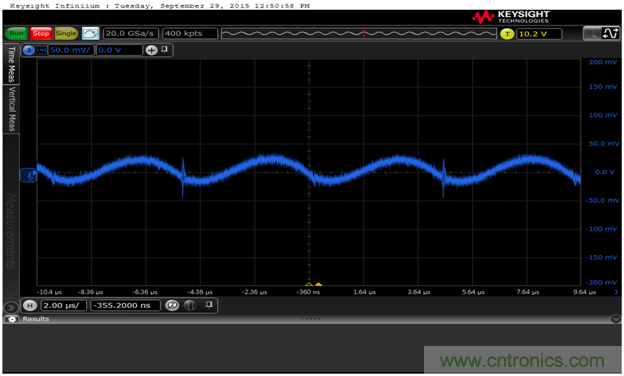Expand the side panel double chevron
The width and height of the screenshot is (624, 376).
click(11, 307)
